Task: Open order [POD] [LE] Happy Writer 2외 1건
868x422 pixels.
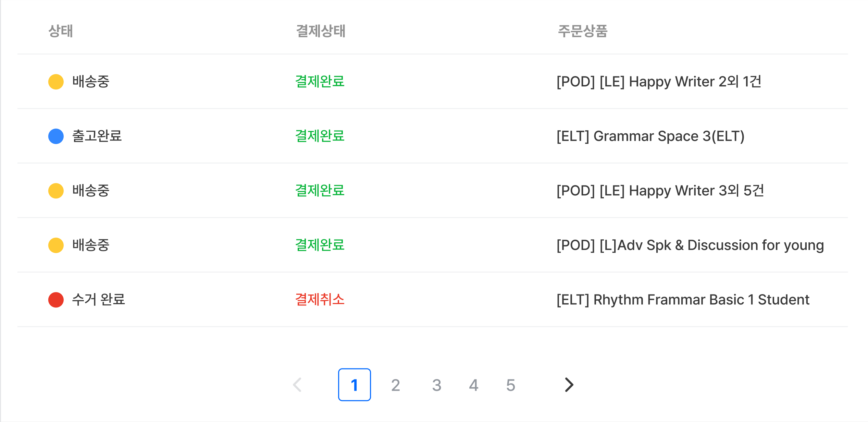Action: pyautogui.click(x=658, y=82)
